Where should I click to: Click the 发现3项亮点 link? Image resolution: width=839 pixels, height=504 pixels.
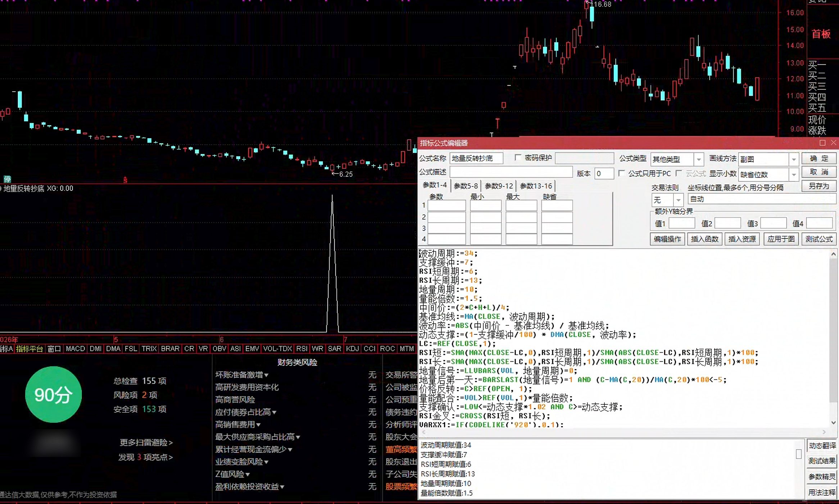point(146,457)
